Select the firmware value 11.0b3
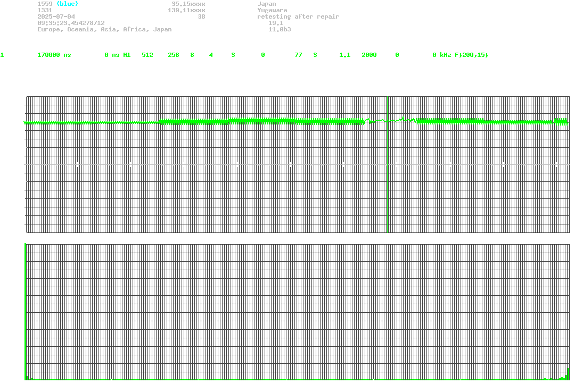 click(x=280, y=29)
